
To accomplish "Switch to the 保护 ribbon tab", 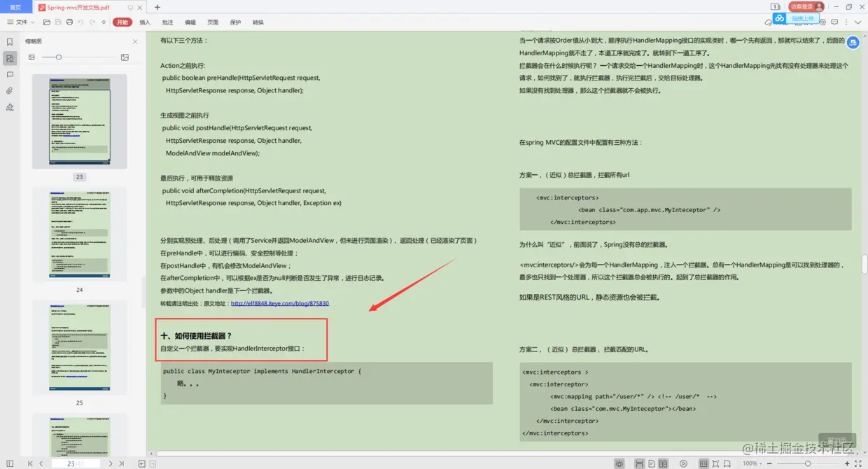I will [235, 22].
